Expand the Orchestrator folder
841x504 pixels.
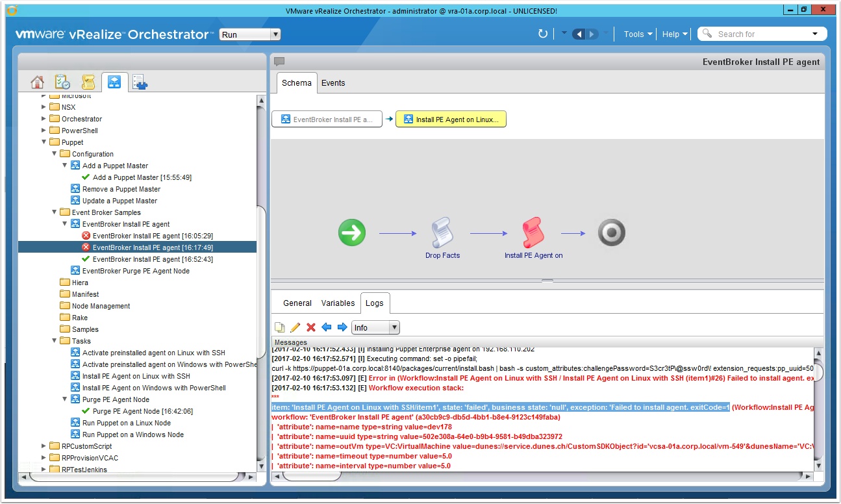point(44,119)
